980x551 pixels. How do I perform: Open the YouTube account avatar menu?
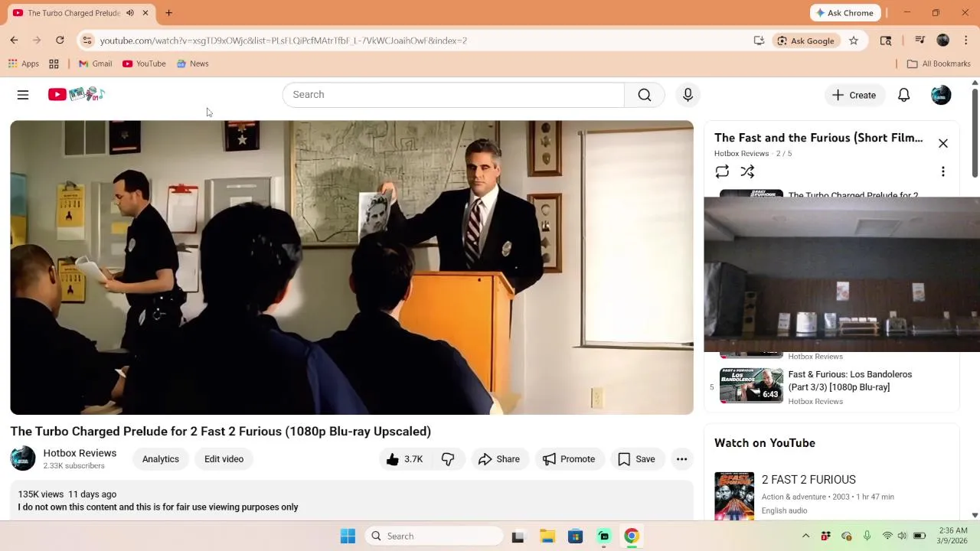click(941, 95)
